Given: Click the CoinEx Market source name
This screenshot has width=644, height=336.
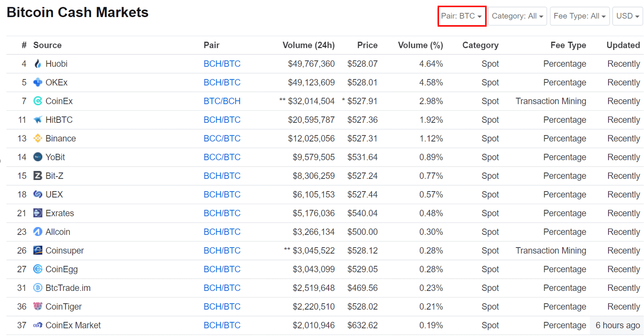Looking at the screenshot, I should click(x=73, y=325).
